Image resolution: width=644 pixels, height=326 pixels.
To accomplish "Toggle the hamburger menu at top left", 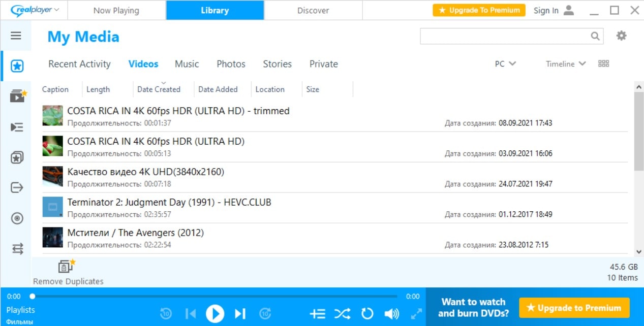I will tap(17, 36).
